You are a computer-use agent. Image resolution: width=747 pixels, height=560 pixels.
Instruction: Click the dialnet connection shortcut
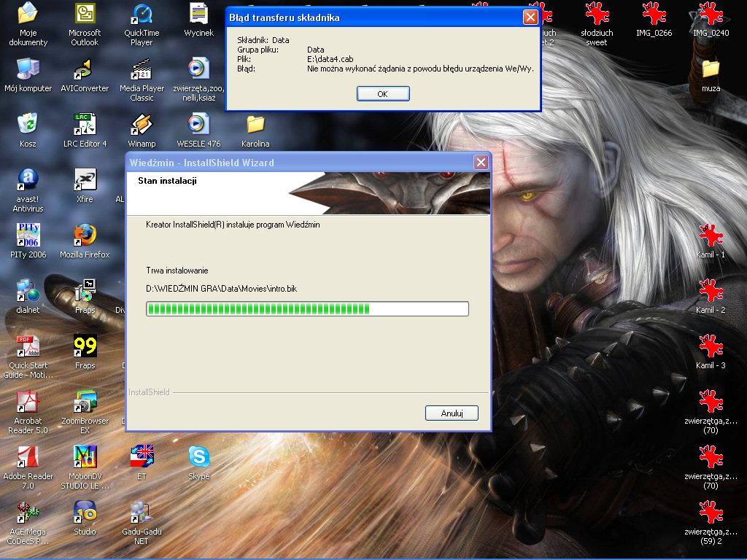(x=28, y=296)
